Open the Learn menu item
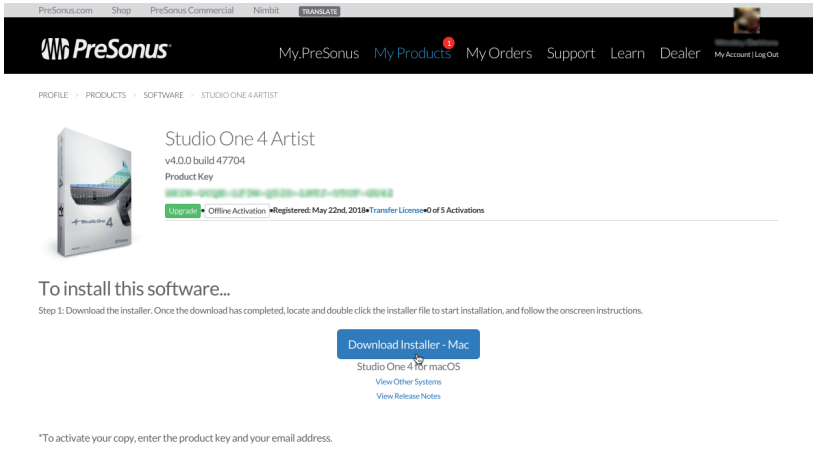 pos(627,53)
